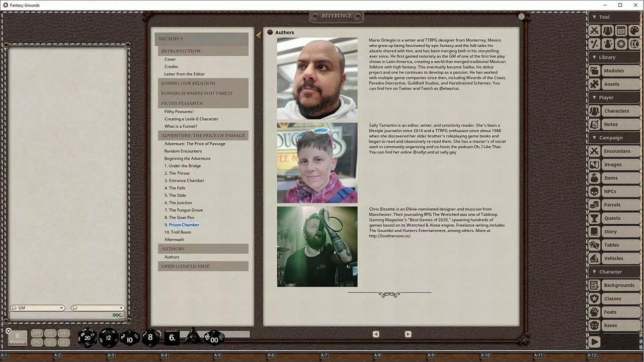Click the Encounters crossed-swords sidebar icon

(x=595, y=151)
